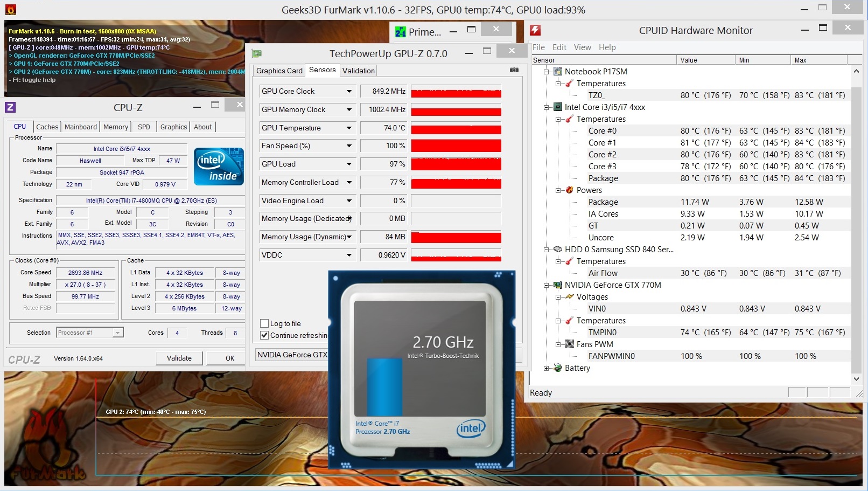Open the GPU Memory Clock sensor dropdown
868x491 pixels.
(x=349, y=109)
